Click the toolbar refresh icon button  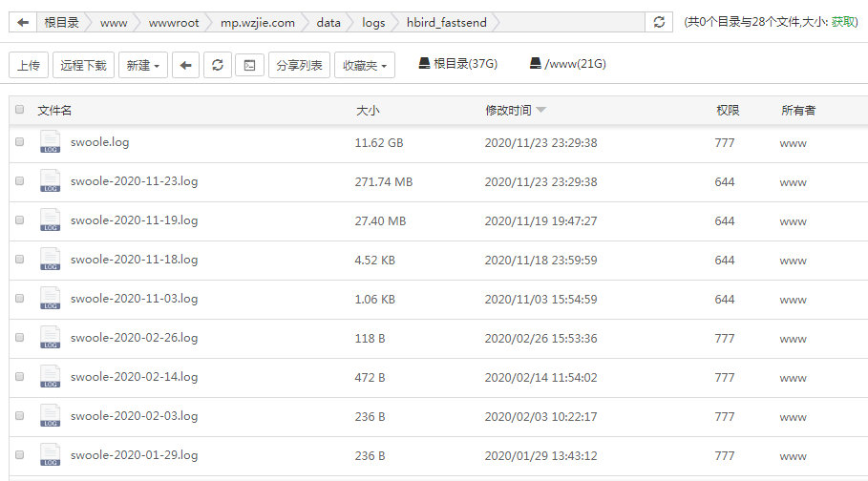pos(218,65)
